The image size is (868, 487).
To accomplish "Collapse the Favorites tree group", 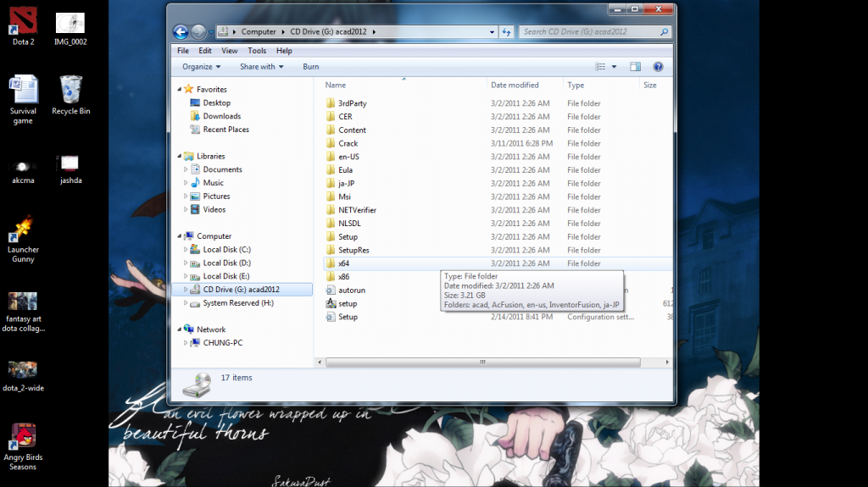I will [180, 89].
